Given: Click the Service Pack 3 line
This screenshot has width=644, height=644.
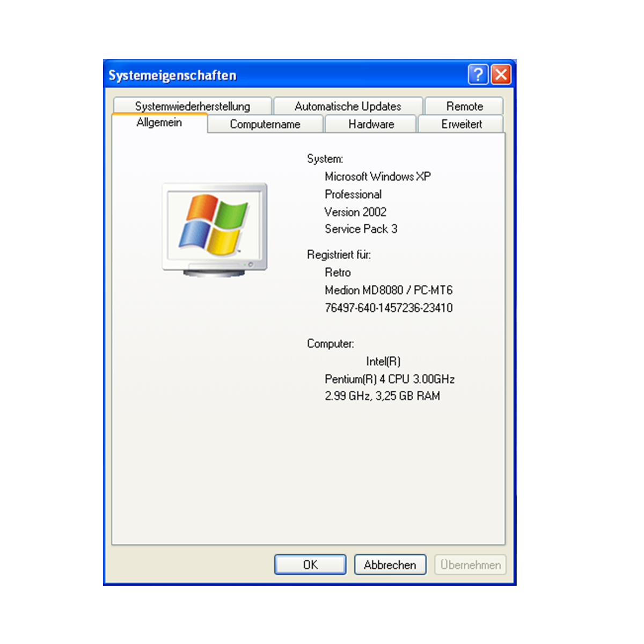Looking at the screenshot, I should click(361, 229).
